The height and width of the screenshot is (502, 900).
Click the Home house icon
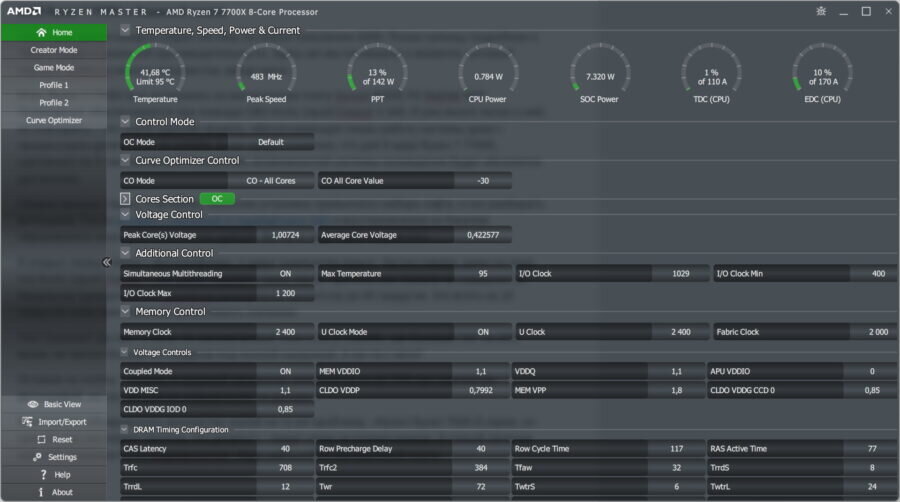tap(41, 32)
